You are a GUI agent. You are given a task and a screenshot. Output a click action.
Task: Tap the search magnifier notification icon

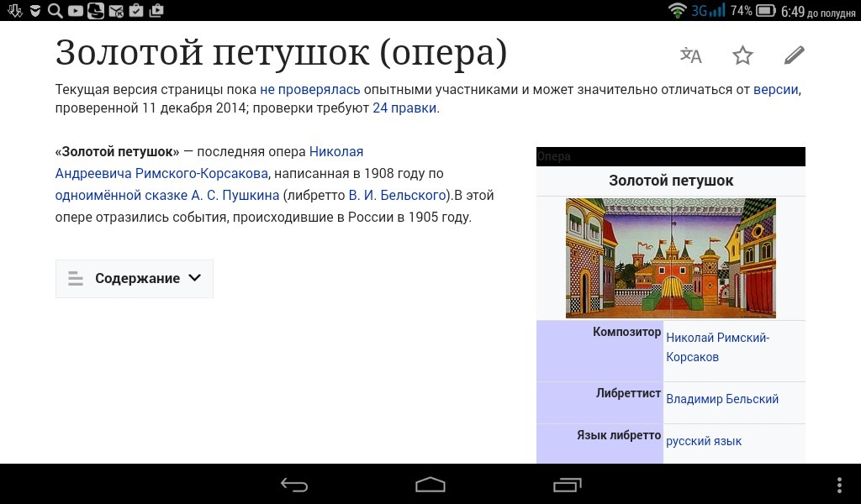pos(55,10)
